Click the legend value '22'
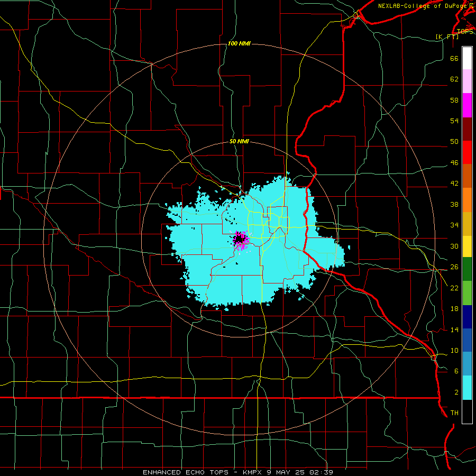The image size is (476, 476). (x=454, y=288)
